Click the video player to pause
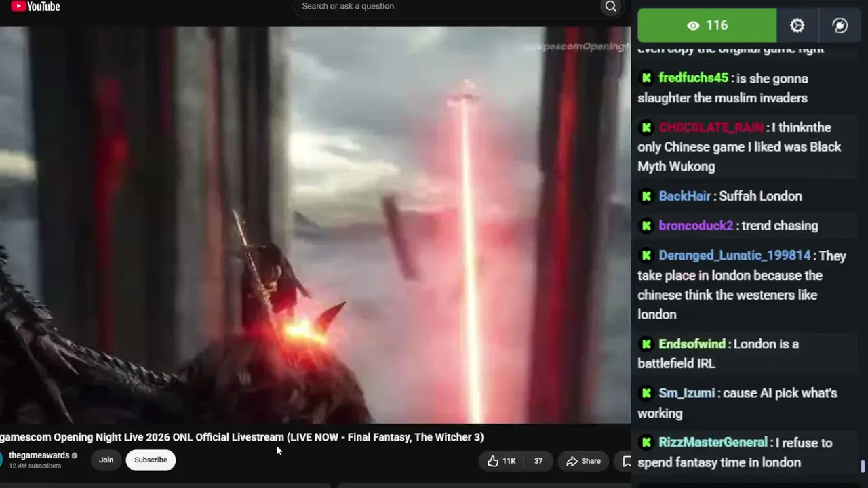 tap(315, 225)
